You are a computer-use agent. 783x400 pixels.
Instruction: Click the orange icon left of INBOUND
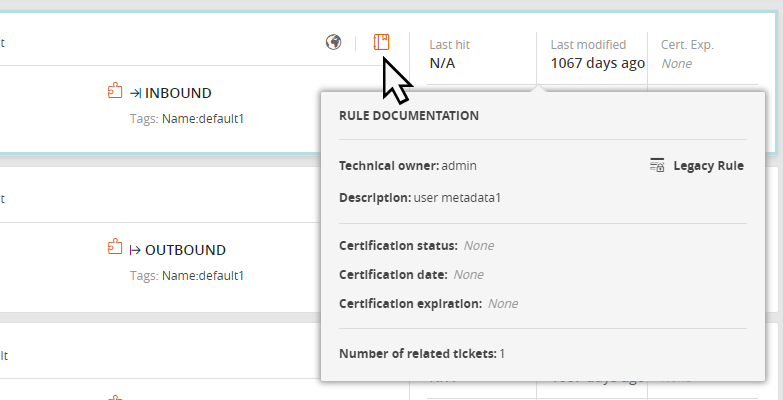[x=115, y=92]
